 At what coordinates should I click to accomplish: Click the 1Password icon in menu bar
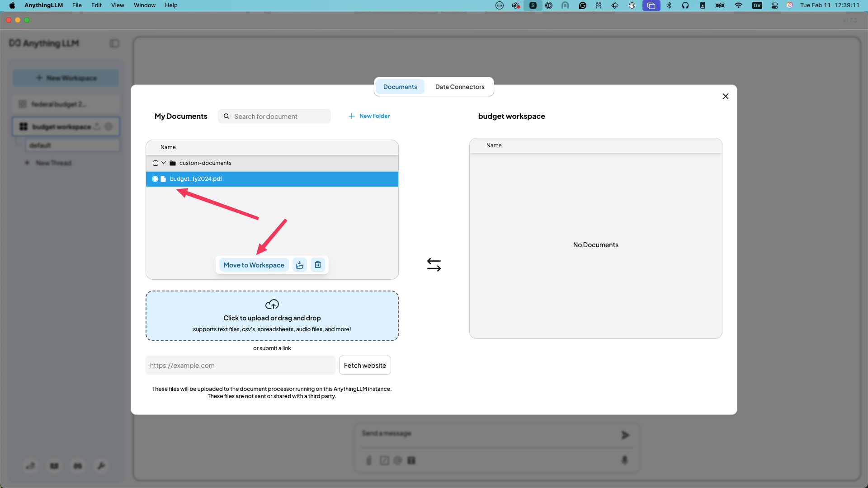[x=549, y=5]
